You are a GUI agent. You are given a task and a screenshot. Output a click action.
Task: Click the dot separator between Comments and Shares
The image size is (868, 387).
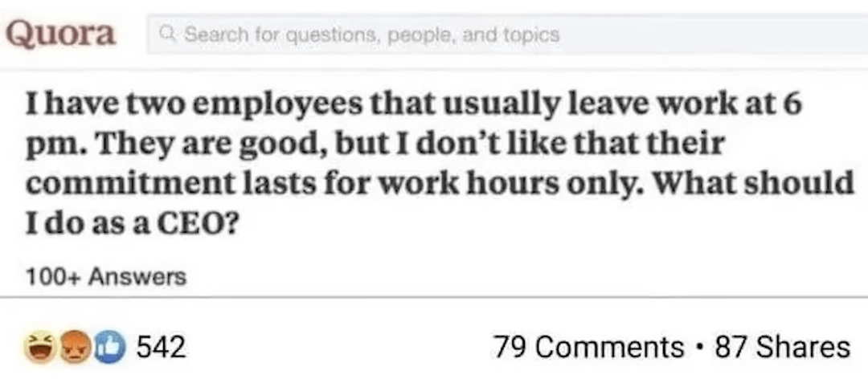click(699, 347)
